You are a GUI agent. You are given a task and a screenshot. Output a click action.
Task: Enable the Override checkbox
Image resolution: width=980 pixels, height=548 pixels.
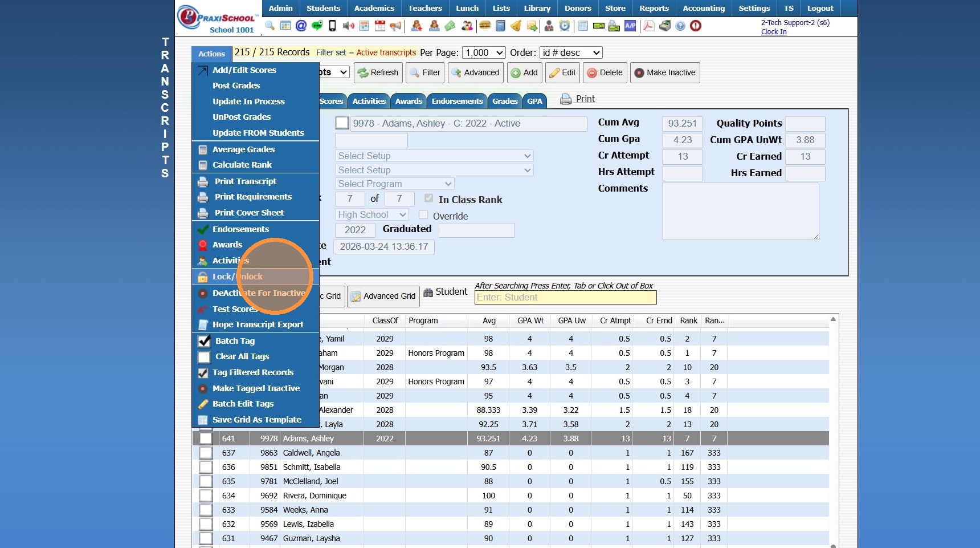(423, 215)
